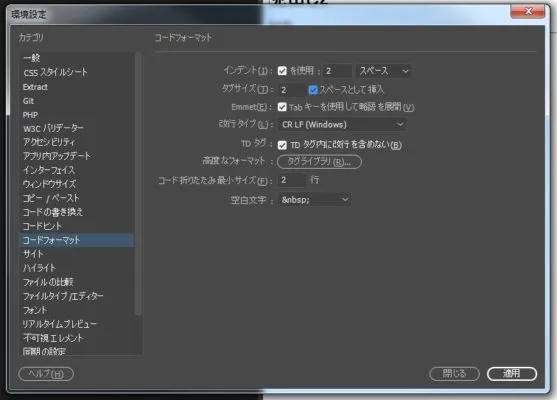The height and width of the screenshot is (400, 557).
Task: Select the 不可視エレメント category
Action: [77, 338]
